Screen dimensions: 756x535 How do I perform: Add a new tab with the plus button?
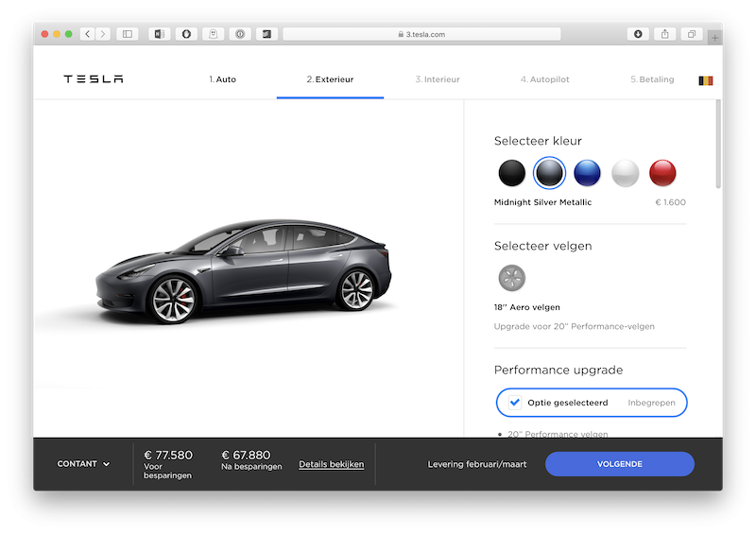[x=714, y=37]
